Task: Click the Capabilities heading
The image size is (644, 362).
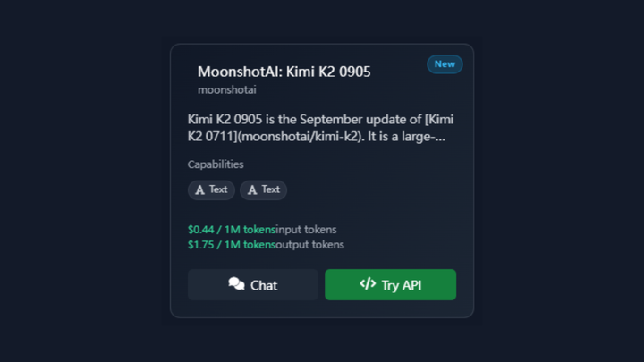Action: pos(216,164)
